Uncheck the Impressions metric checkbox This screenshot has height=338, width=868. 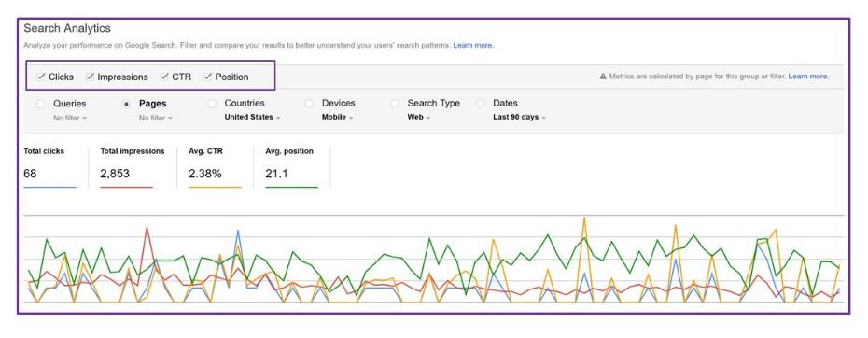pos(90,77)
